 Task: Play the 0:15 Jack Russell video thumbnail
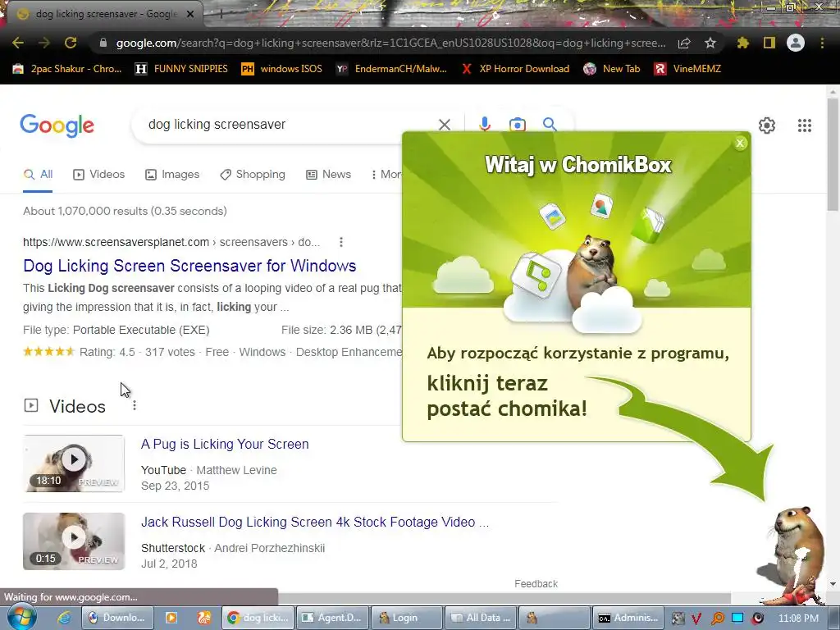tap(74, 541)
